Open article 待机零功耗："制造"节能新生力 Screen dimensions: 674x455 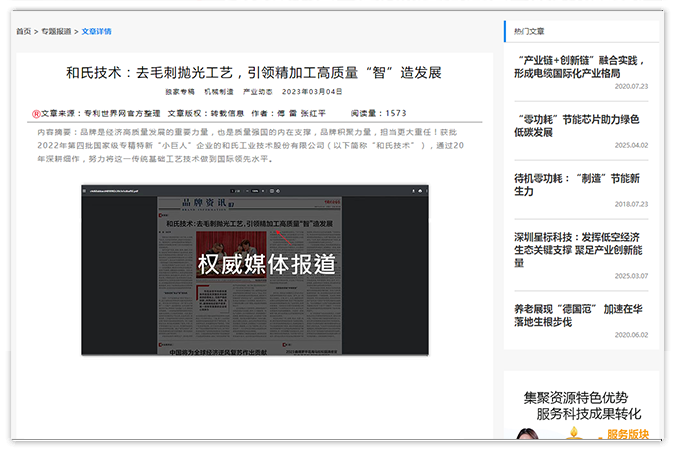(x=577, y=184)
